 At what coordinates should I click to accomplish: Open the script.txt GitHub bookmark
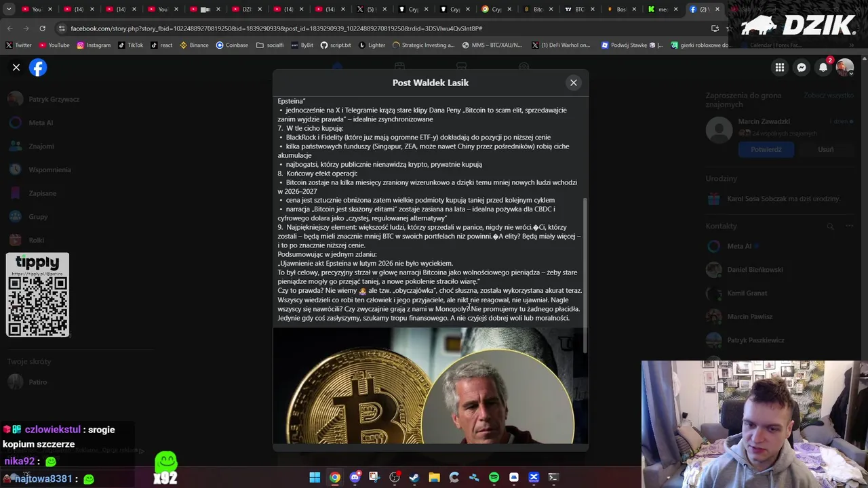(x=336, y=45)
